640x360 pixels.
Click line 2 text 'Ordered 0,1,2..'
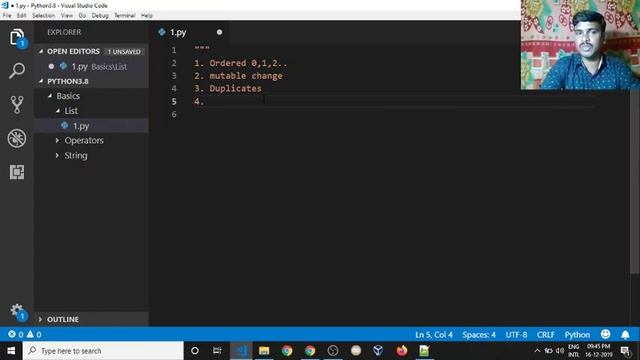click(248, 63)
